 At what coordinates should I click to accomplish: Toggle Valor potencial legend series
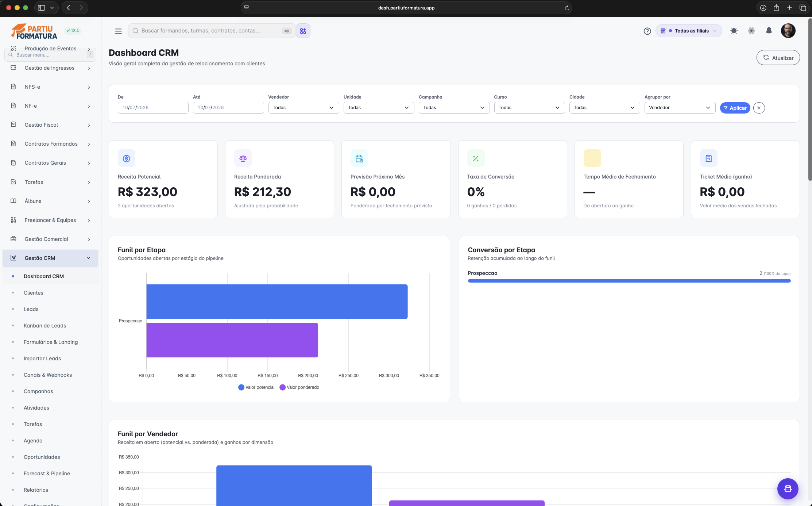click(256, 387)
